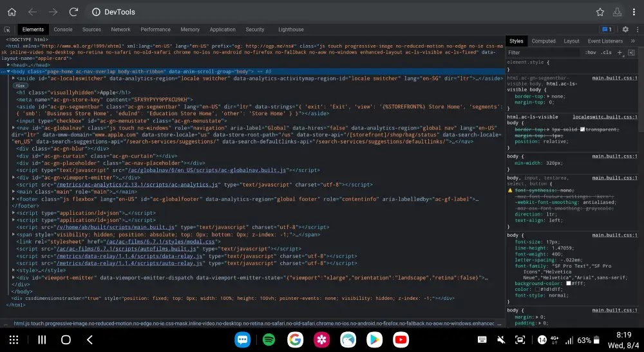644x352 pixels.
Task: Click the browser home icon
Action: tap(12, 12)
